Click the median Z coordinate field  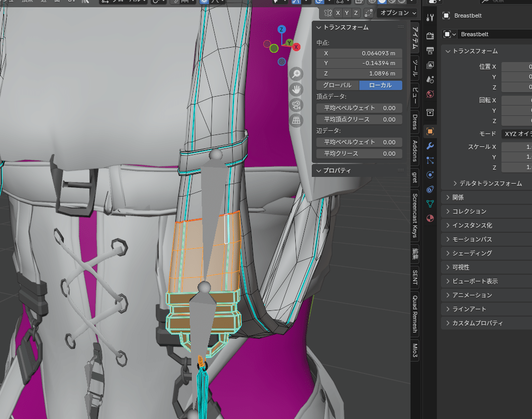pos(359,73)
